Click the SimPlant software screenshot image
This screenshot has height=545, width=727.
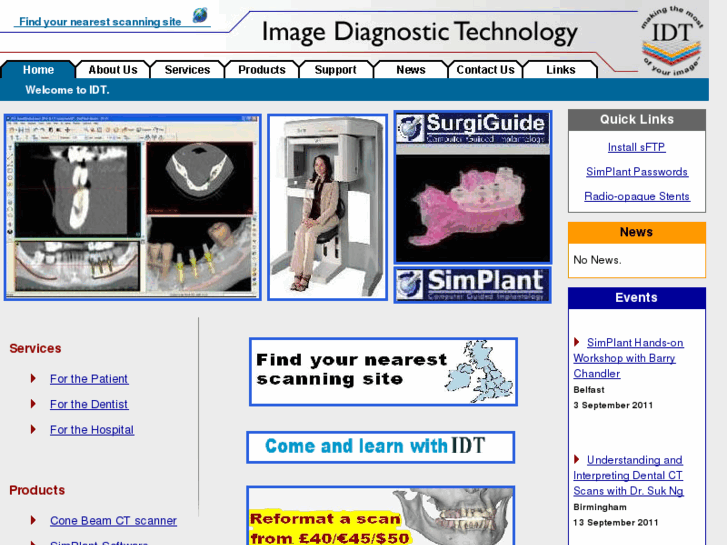point(133,207)
